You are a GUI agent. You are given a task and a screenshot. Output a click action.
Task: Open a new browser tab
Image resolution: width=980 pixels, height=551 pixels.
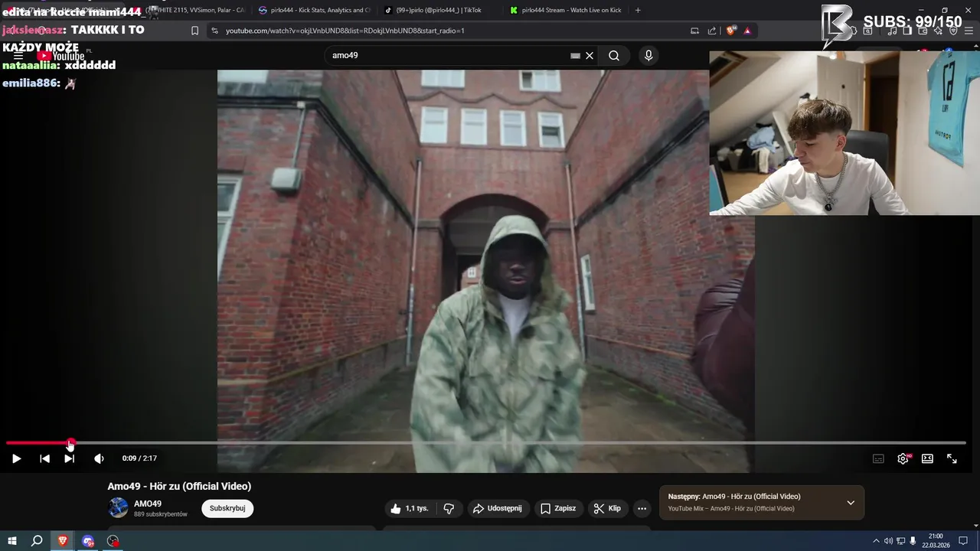pyautogui.click(x=638, y=10)
